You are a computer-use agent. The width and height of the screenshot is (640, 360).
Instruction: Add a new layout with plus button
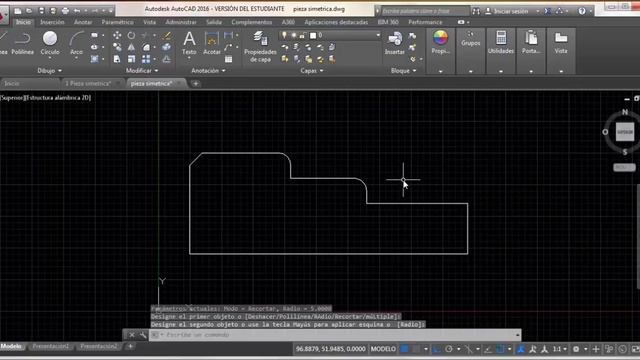pos(130,347)
